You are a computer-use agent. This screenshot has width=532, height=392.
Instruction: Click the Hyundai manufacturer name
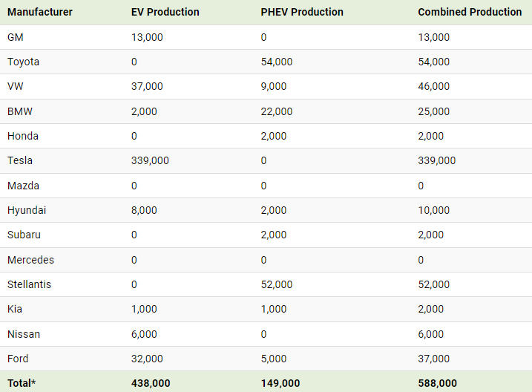tap(27, 210)
